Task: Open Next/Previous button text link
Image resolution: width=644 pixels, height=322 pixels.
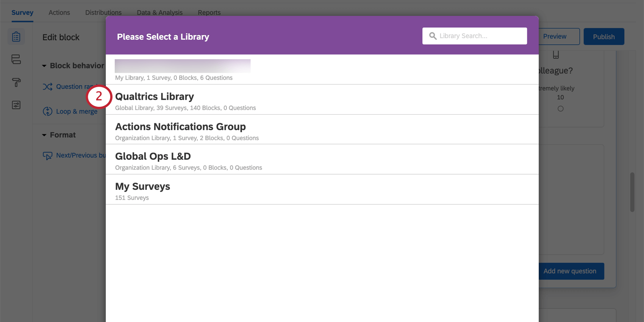Action: coord(81,155)
